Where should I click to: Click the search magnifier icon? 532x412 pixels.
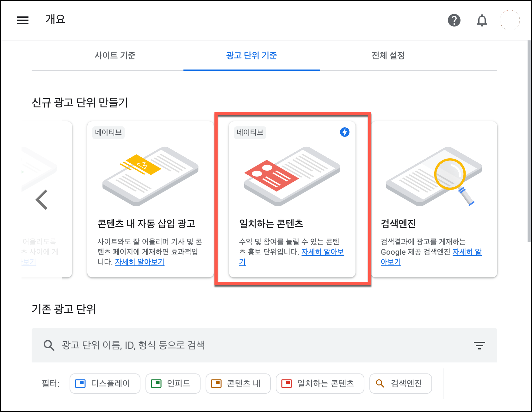[x=49, y=345]
